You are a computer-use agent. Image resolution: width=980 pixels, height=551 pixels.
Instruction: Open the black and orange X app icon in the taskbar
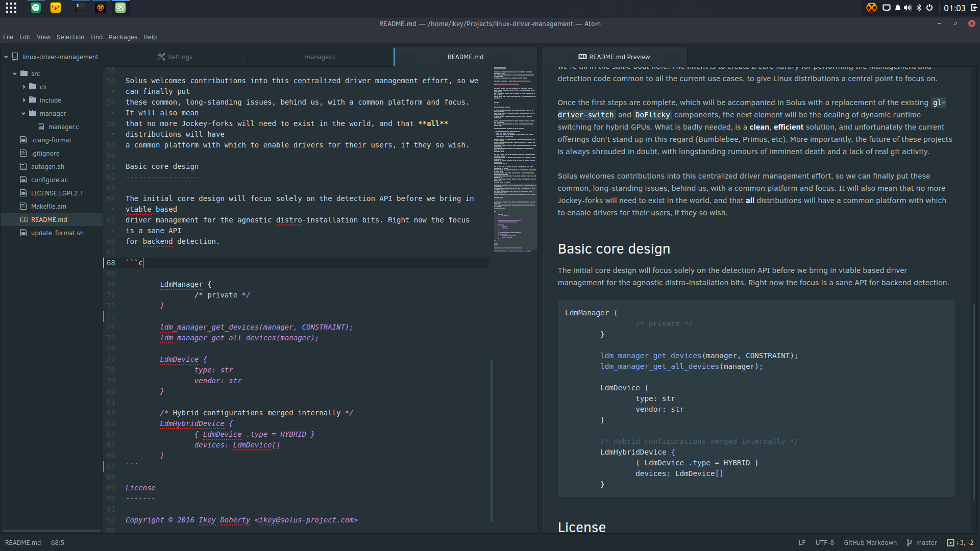(101, 8)
